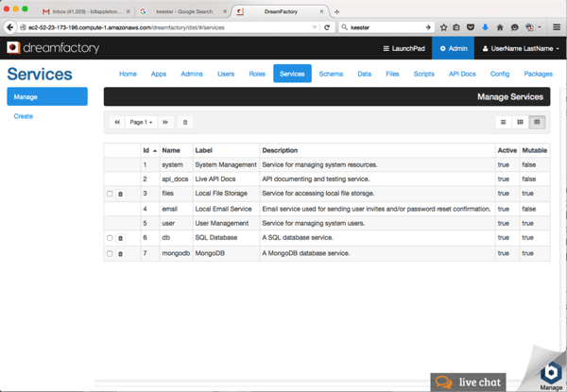The height and width of the screenshot is (392, 567).
Task: Open the Schema tab
Action: (331, 74)
